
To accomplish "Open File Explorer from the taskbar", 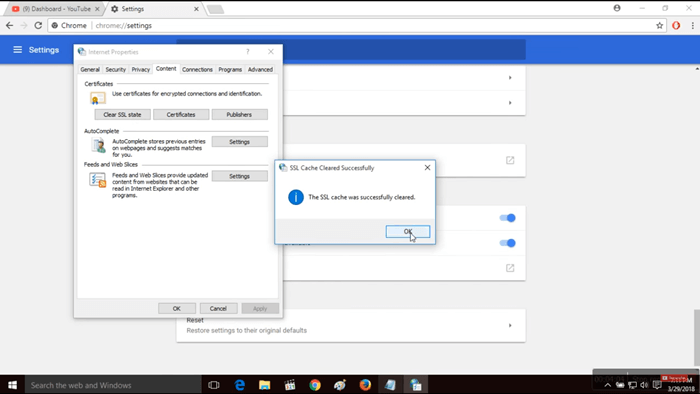I will pyautogui.click(x=265, y=385).
